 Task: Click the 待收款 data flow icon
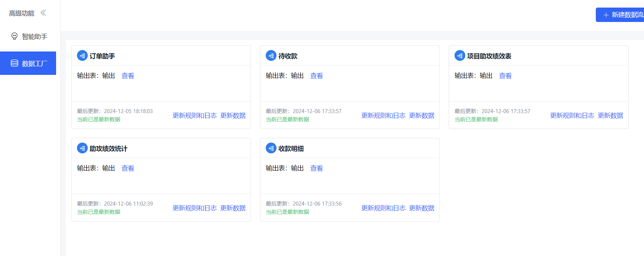coord(271,56)
